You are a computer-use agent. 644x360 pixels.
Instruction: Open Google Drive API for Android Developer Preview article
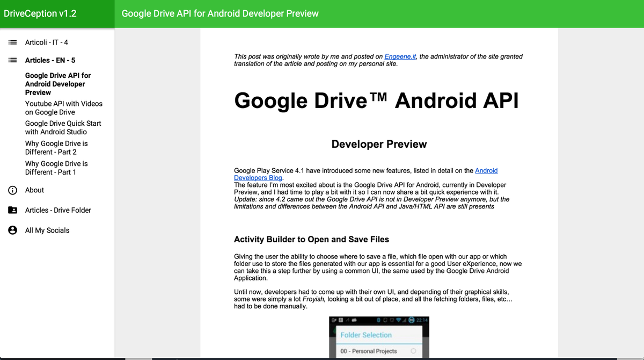pyautogui.click(x=58, y=84)
